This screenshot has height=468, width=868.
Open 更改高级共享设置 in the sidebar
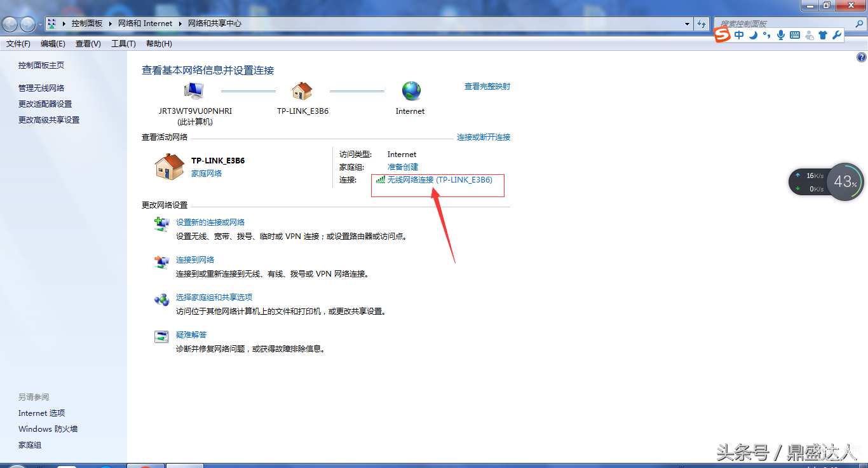pyautogui.click(x=49, y=120)
